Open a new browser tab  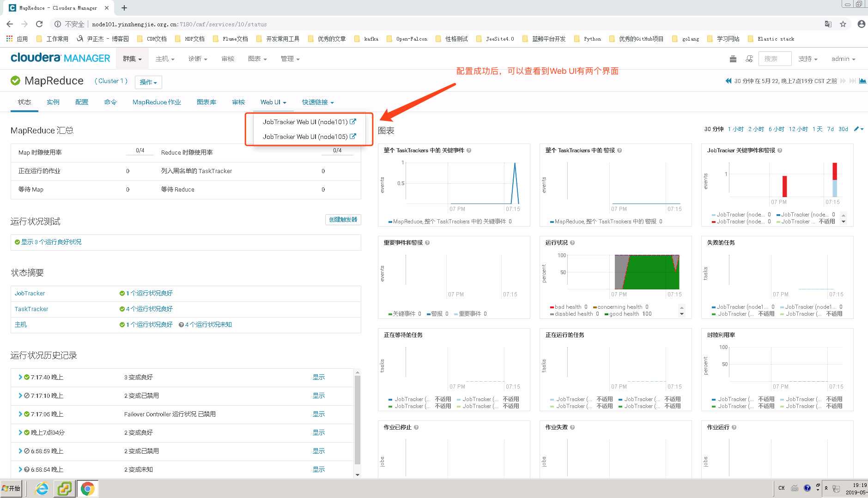coord(124,8)
